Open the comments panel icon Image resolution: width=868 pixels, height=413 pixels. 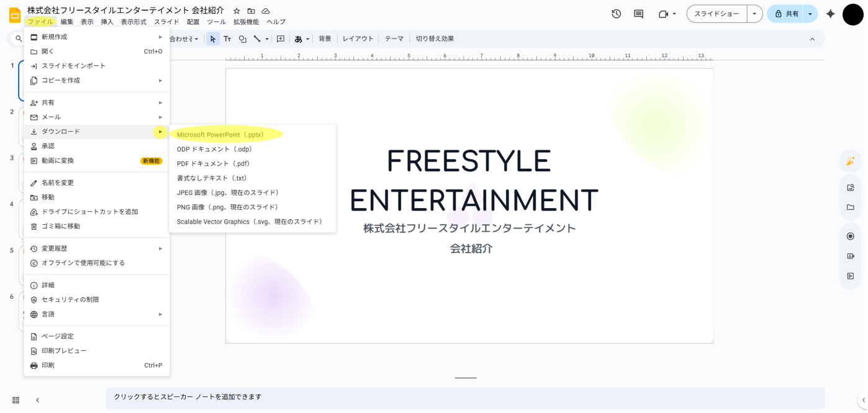click(638, 14)
